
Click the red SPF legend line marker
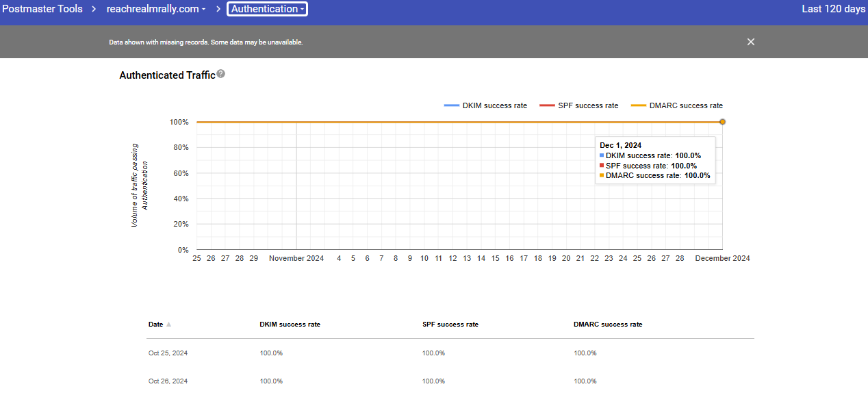(x=546, y=105)
